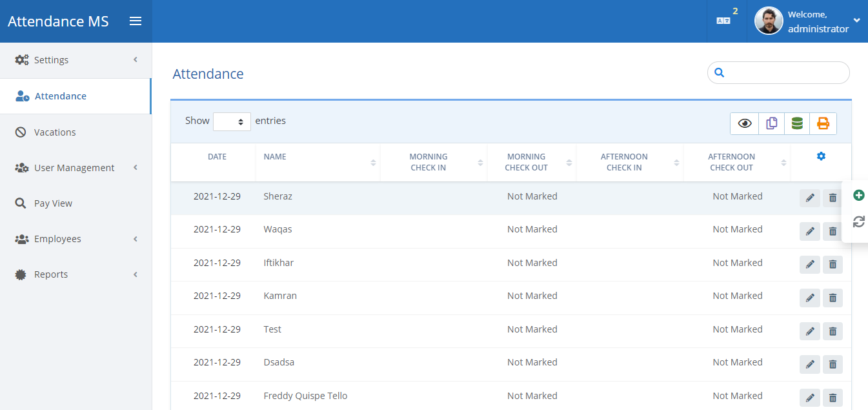Viewport: 868px width, 410px height.
Task: Sort by Morning Check In column
Action: tap(433, 162)
